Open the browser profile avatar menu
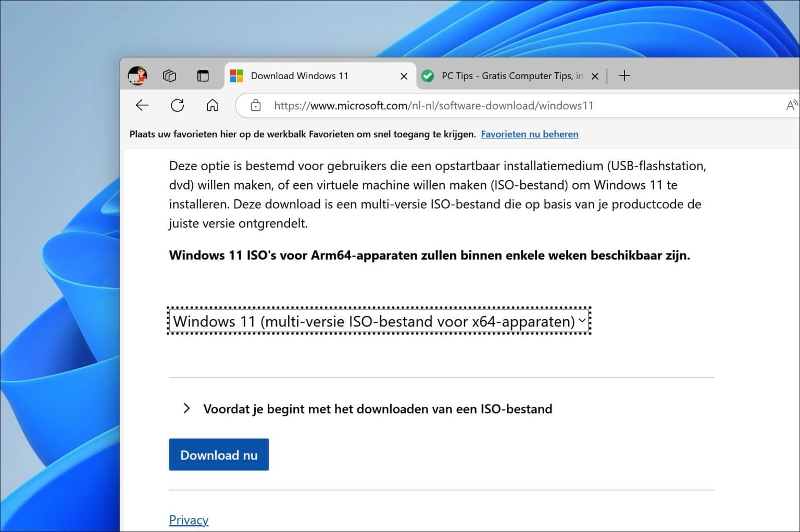 (x=137, y=75)
